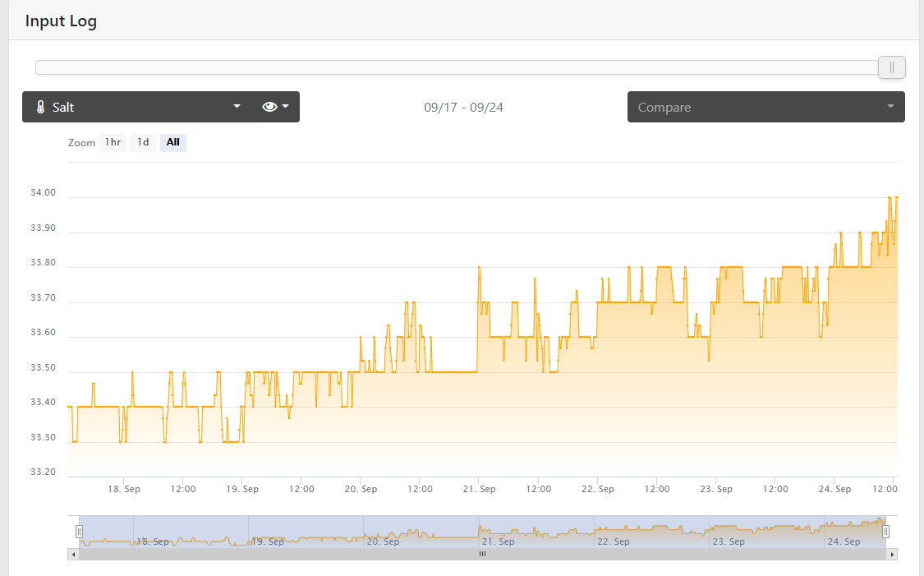Select the All zoom option
This screenshot has width=924, height=576.
click(x=172, y=143)
